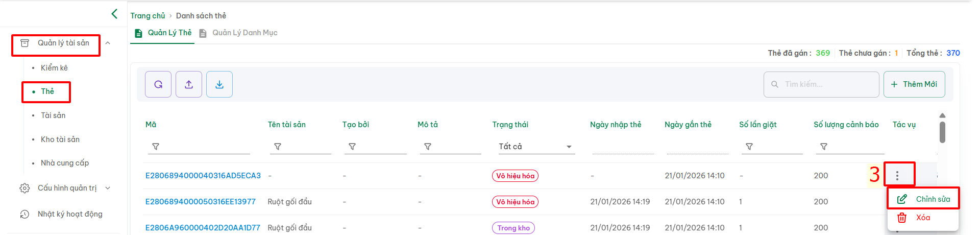Viewport: 980px width, 235px height.
Task: Click the filter icon under Số lần giật
Action: [749, 147]
